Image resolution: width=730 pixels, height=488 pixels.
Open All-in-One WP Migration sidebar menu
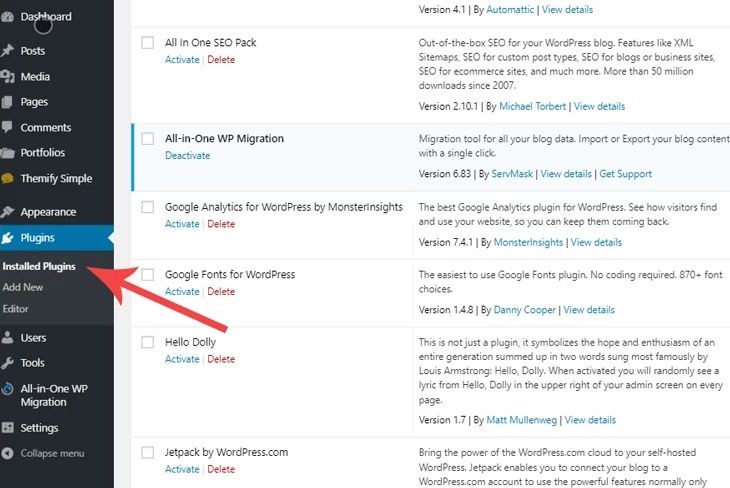point(54,395)
